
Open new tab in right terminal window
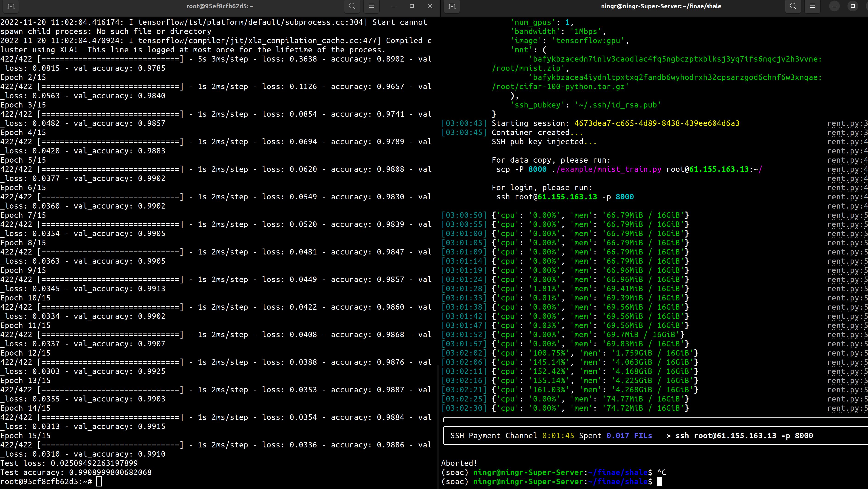(x=452, y=6)
